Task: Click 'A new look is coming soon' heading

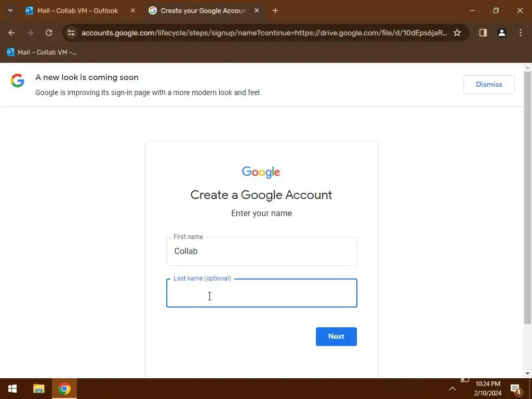Action: click(87, 77)
